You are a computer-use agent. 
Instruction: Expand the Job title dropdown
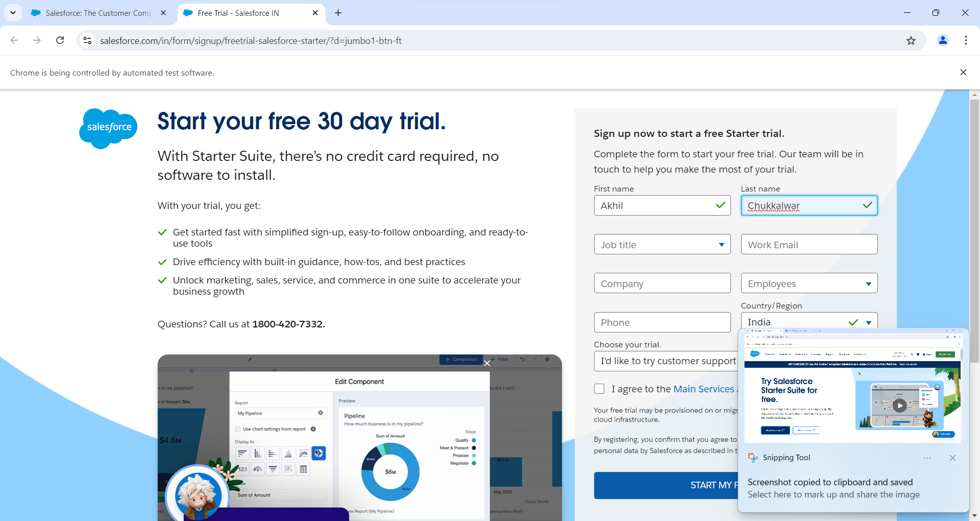(x=662, y=245)
